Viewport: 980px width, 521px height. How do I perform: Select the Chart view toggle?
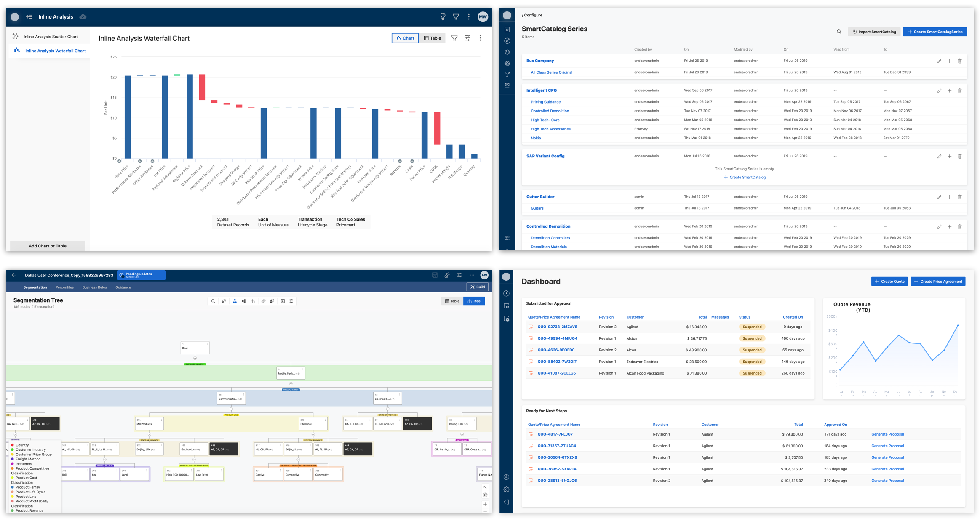tap(405, 38)
